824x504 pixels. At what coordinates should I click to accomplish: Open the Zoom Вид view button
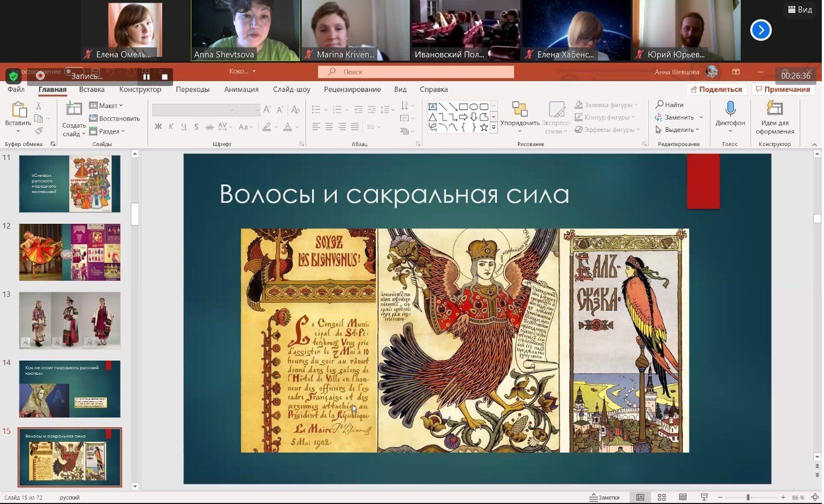800,9
